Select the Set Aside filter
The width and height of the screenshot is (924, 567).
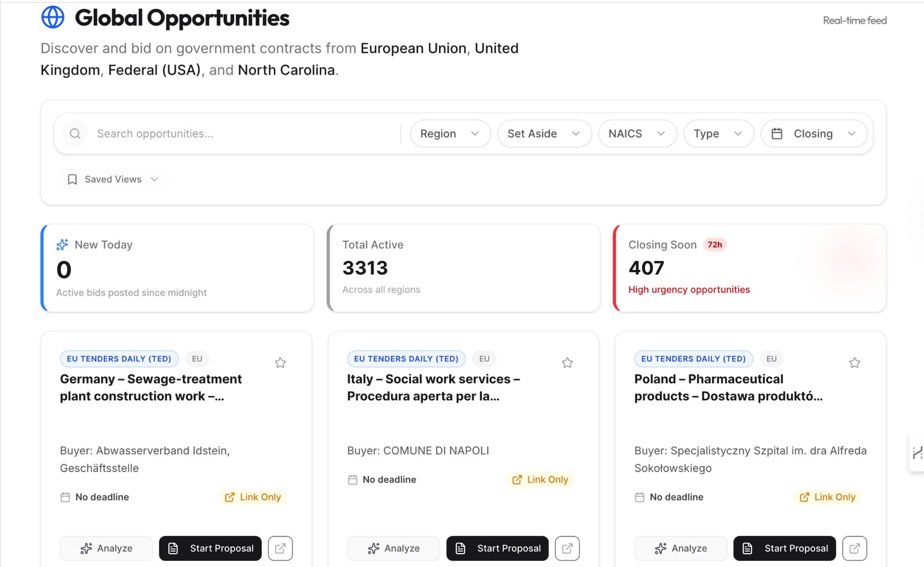pyautogui.click(x=544, y=133)
